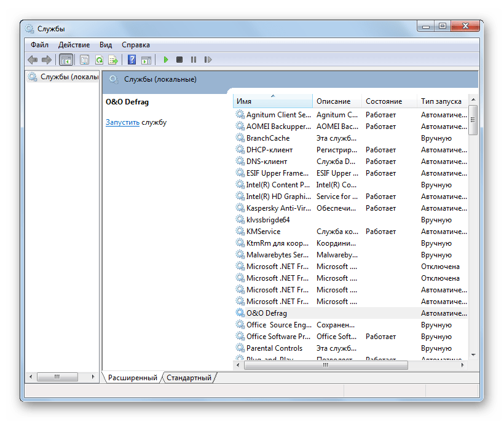The height and width of the screenshot is (422, 504).
Task: Click the Export list toolbar icon
Action: (113, 60)
